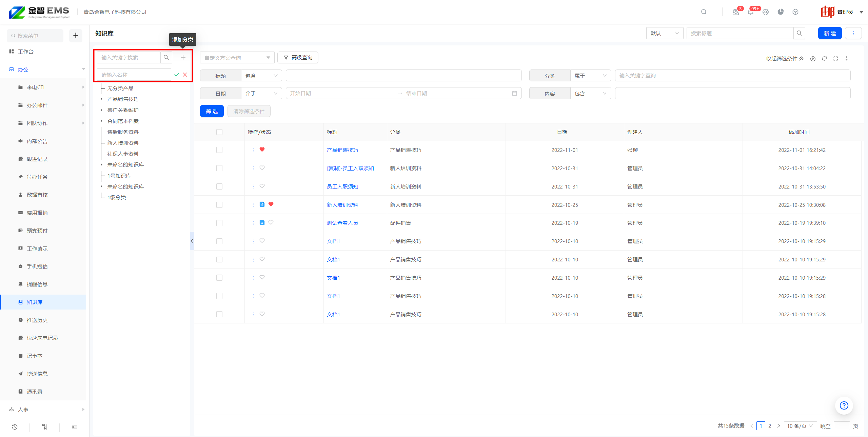
Task: Open the 10 条/页 page size dropdown
Action: click(800, 426)
